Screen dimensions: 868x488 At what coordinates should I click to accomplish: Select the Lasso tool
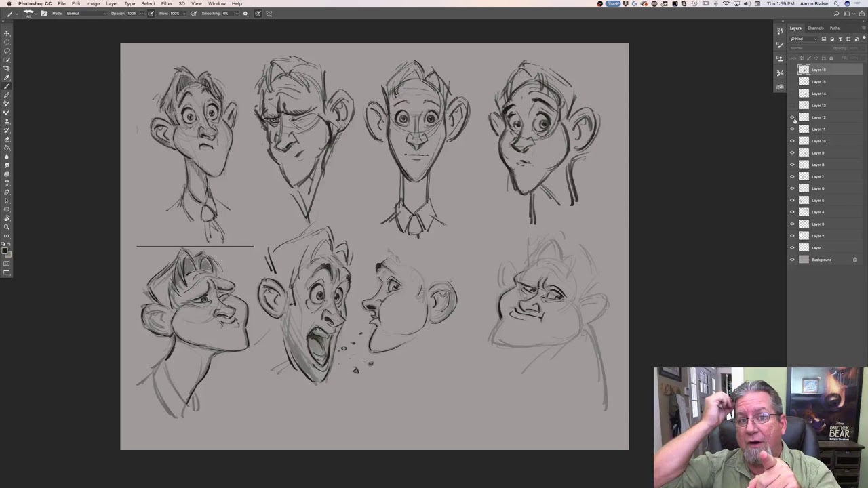click(x=7, y=51)
